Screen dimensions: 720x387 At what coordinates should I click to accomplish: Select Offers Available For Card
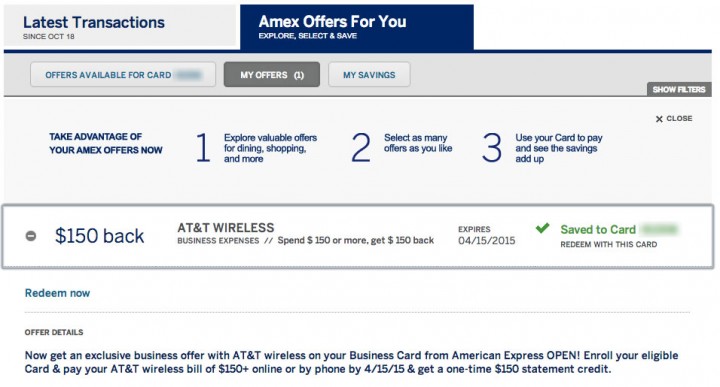(123, 75)
